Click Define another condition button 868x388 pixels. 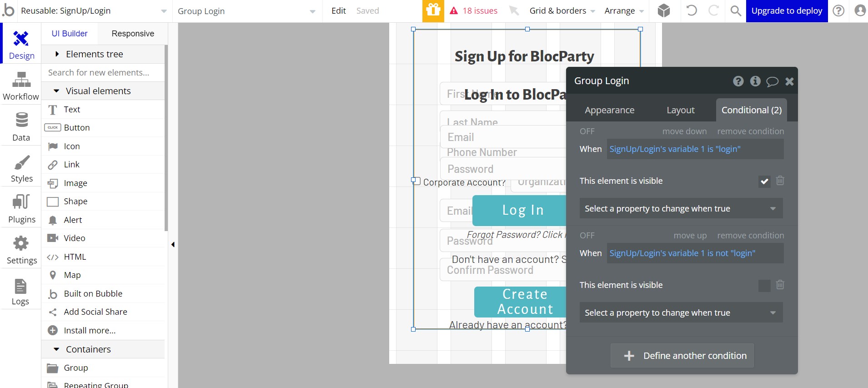point(682,356)
